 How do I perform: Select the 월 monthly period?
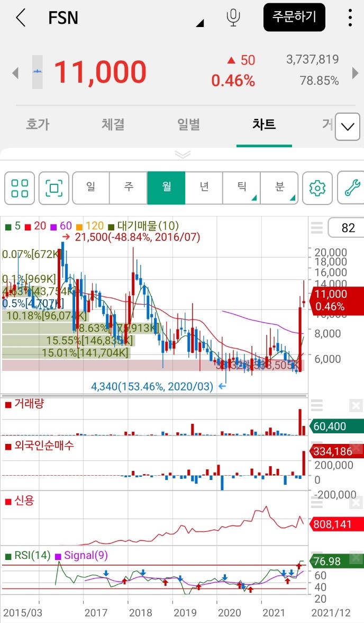(x=166, y=188)
